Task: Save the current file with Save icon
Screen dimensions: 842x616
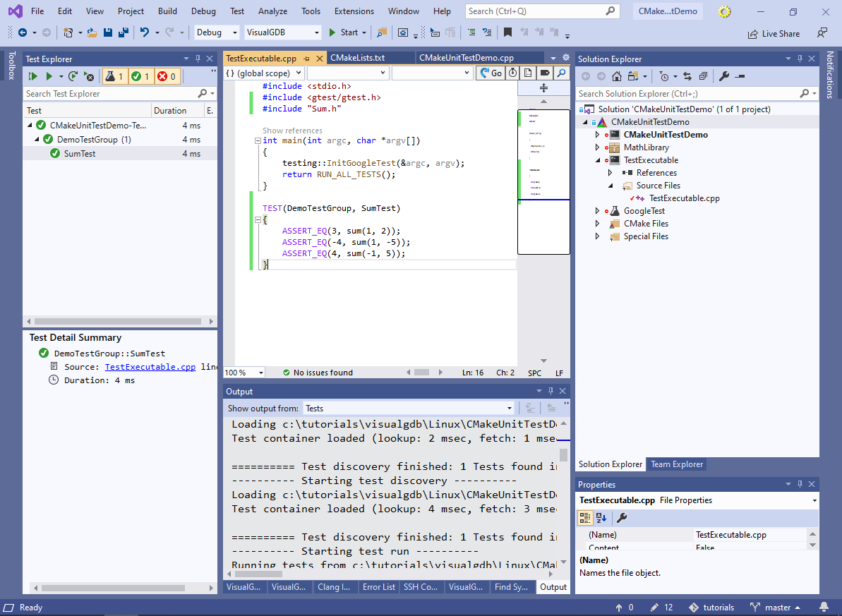Action: point(108,32)
